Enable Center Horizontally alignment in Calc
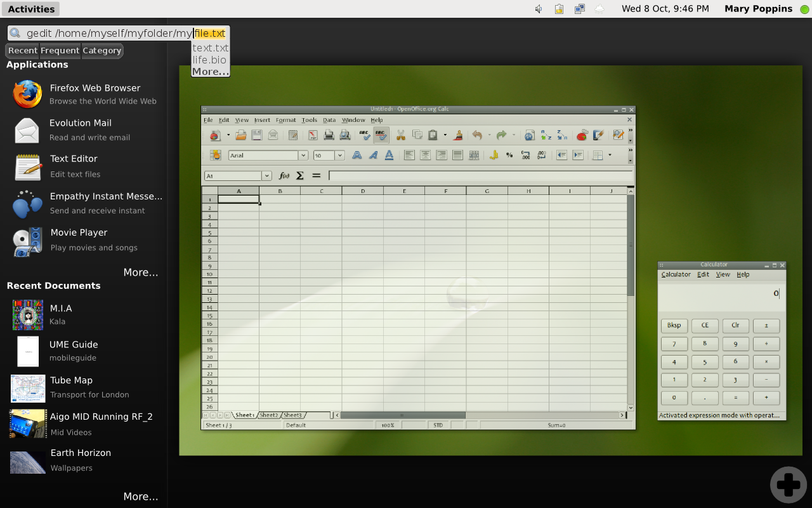The width and height of the screenshot is (812, 508). (x=425, y=155)
